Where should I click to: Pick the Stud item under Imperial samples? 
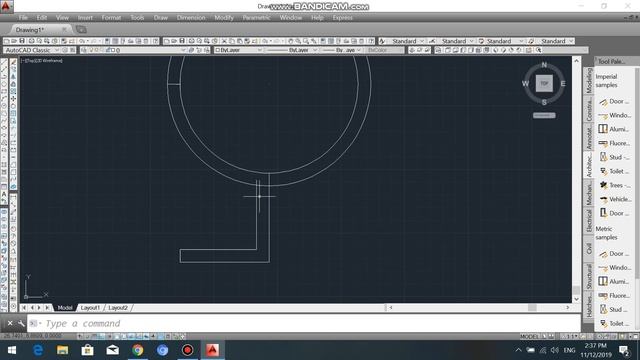click(616, 157)
